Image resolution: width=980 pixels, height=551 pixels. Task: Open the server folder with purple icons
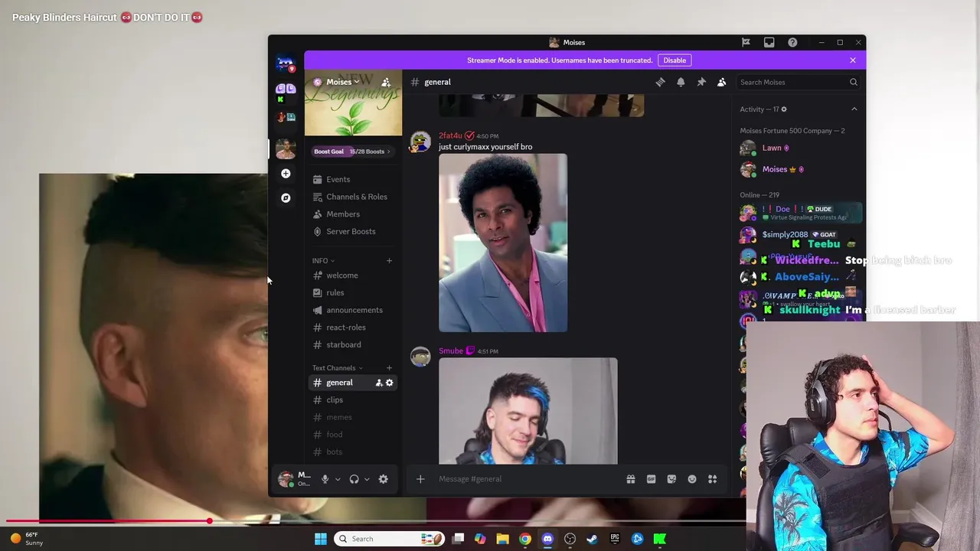click(286, 93)
